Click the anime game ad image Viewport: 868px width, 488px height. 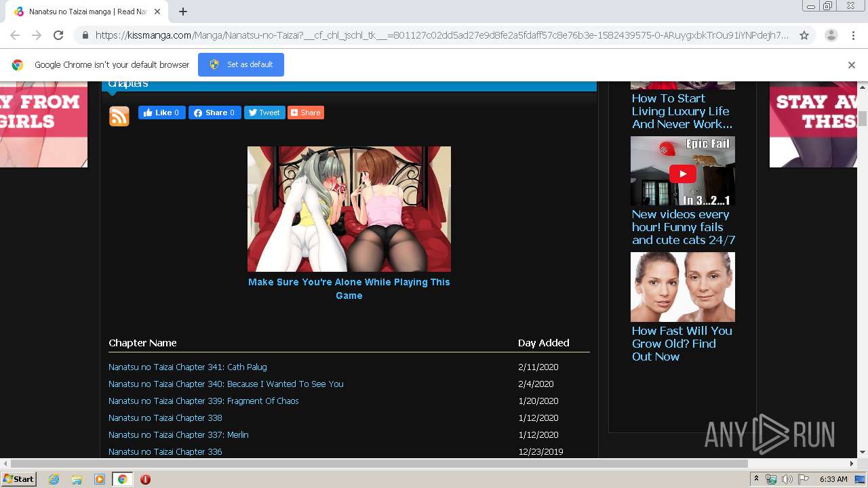pos(349,209)
